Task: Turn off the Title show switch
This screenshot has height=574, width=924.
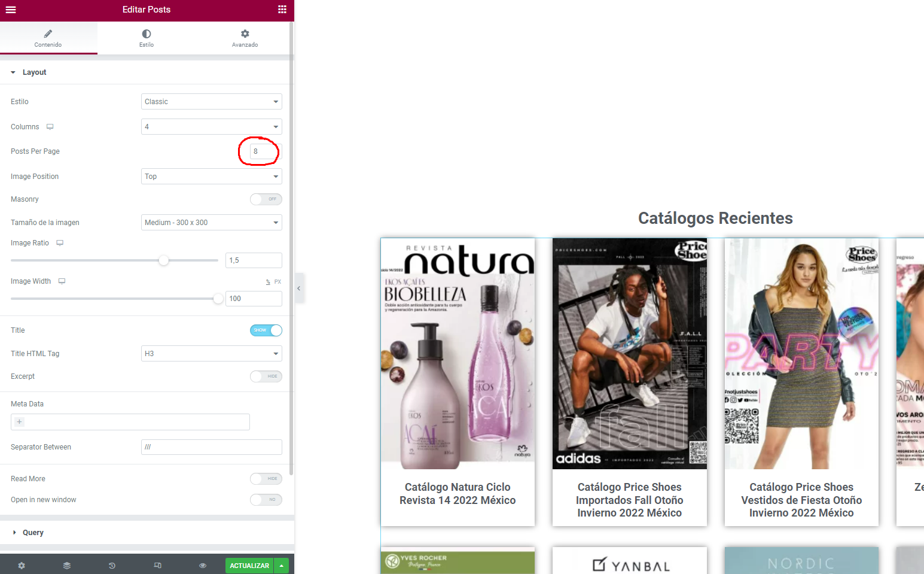Action: [266, 330]
